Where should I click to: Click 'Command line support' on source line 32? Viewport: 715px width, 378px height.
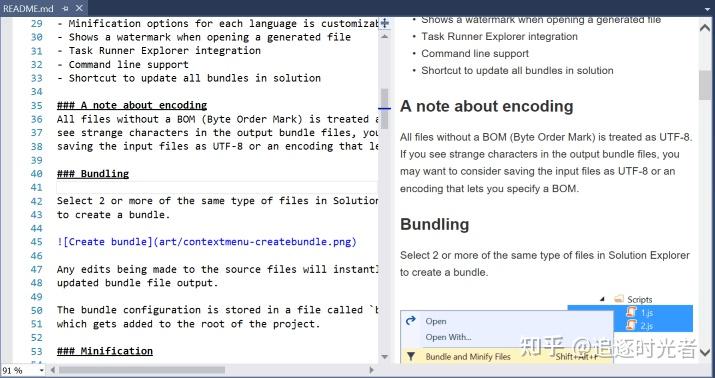[129, 64]
